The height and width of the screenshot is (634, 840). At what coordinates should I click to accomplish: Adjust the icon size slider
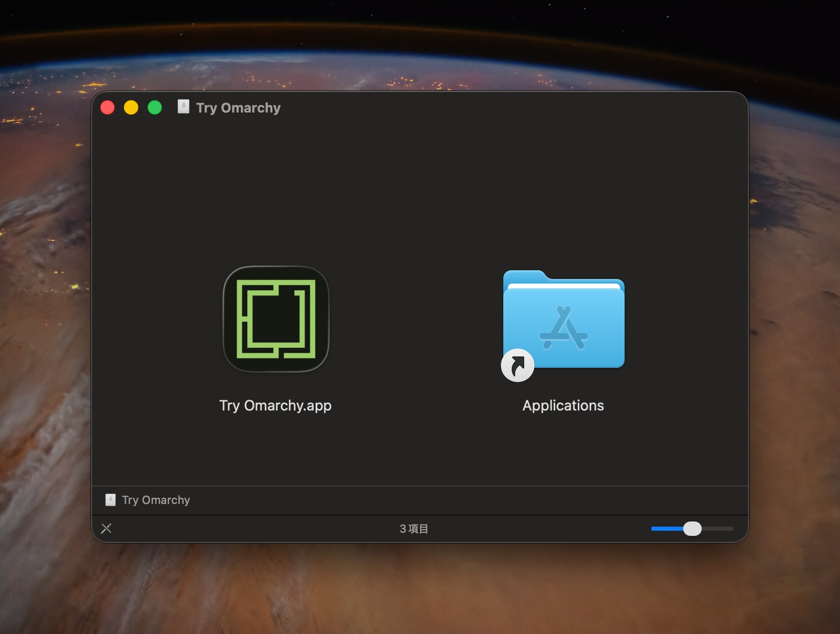tap(692, 529)
